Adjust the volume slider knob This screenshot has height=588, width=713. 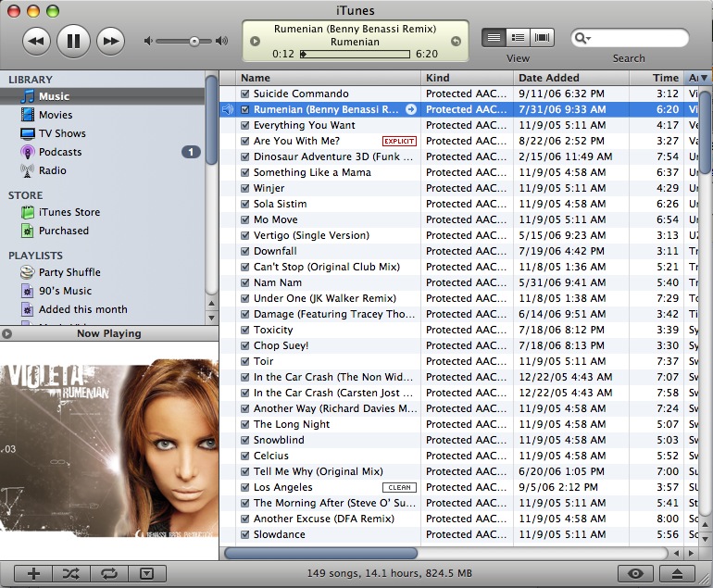(x=194, y=42)
